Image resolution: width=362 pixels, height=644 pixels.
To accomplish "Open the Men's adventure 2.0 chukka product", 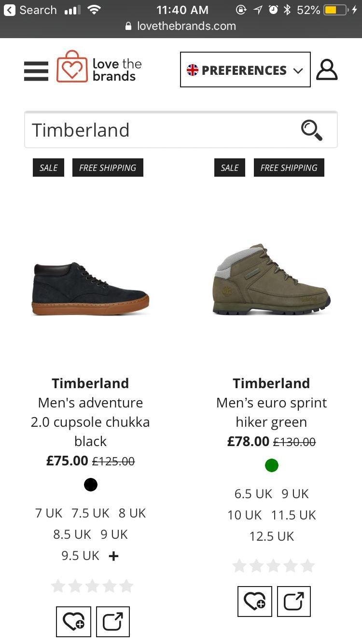I will (x=90, y=421).
